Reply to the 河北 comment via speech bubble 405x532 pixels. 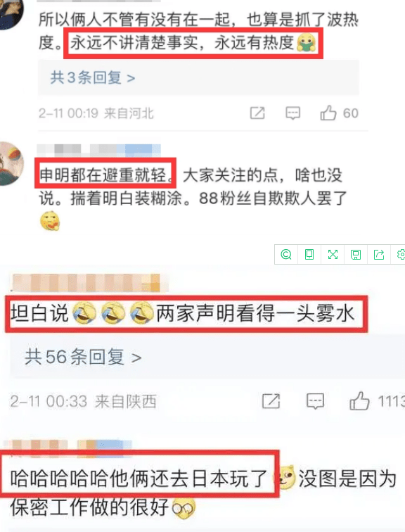coord(292,113)
